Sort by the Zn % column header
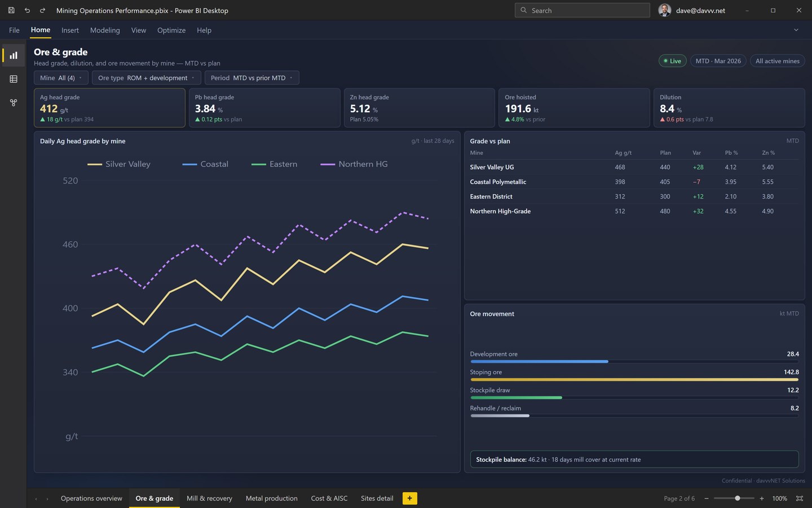 [x=768, y=153]
